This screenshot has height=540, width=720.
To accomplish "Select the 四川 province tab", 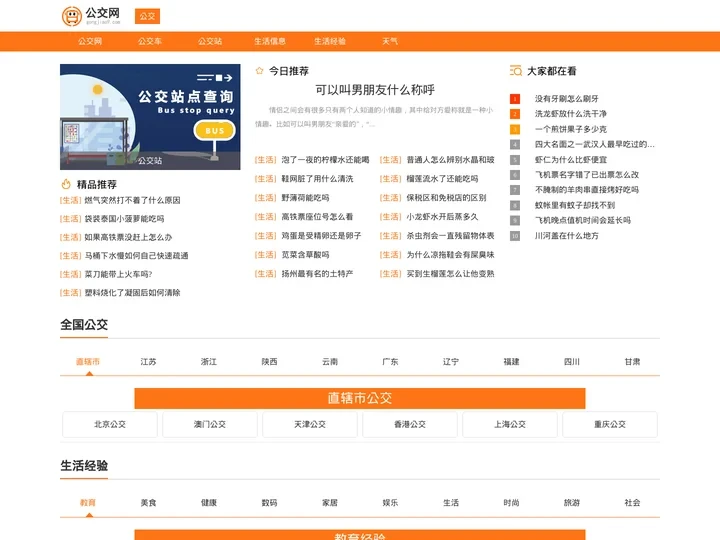I will point(572,362).
